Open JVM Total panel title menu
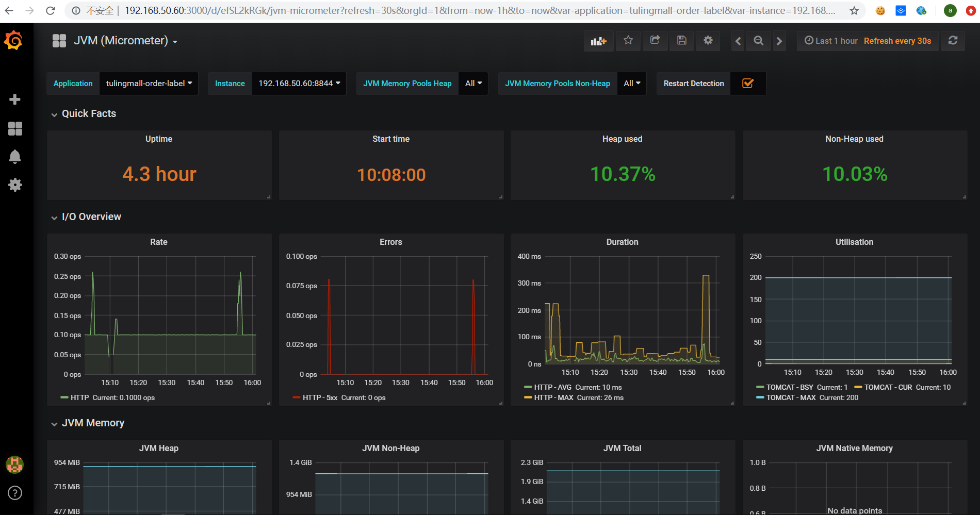The image size is (980, 515). (x=623, y=448)
